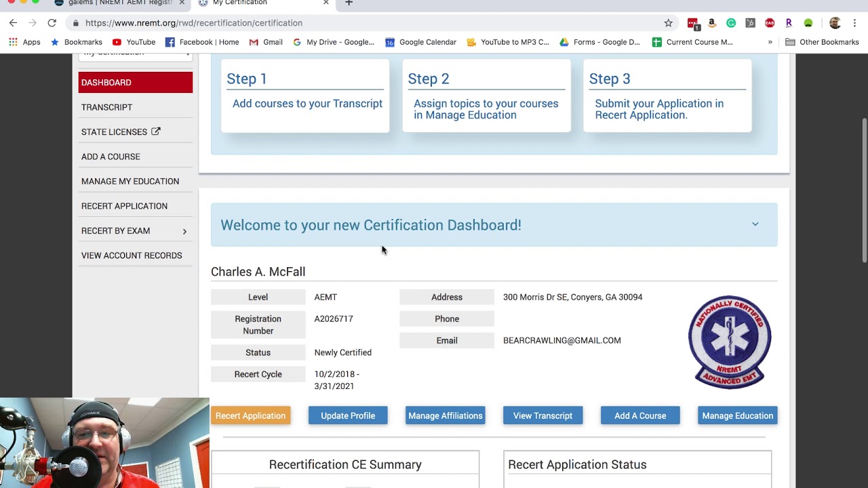Image resolution: width=868 pixels, height=488 pixels.
Task: Click the Step 3 Submit Application card
Action: click(x=667, y=96)
